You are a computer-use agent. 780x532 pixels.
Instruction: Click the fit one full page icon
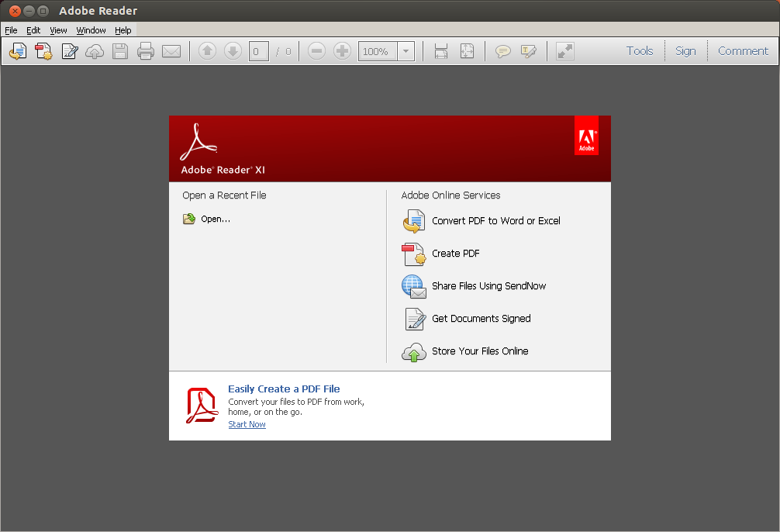(x=467, y=51)
